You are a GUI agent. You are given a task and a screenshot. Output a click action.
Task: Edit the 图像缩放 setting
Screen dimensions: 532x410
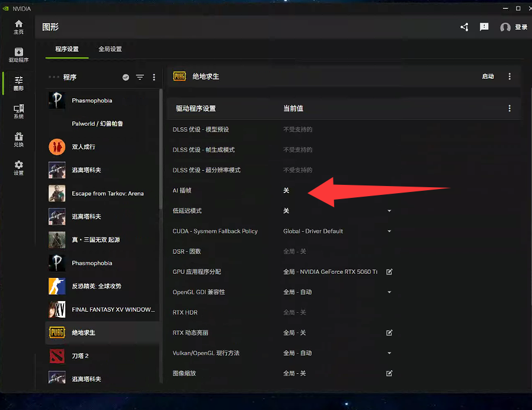389,373
